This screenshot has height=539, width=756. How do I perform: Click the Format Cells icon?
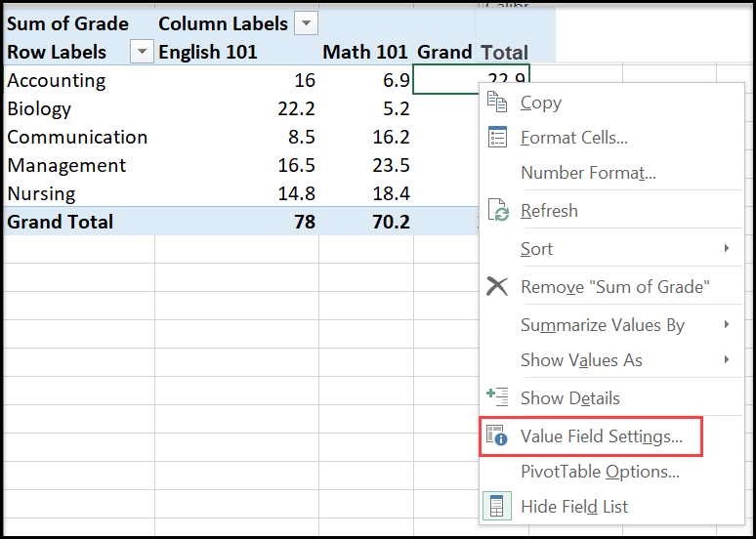(x=497, y=137)
